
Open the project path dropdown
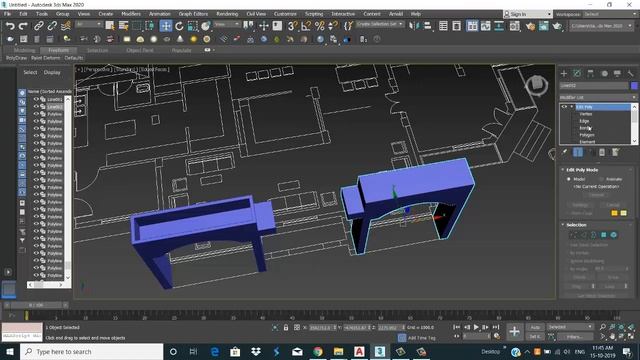click(602, 26)
